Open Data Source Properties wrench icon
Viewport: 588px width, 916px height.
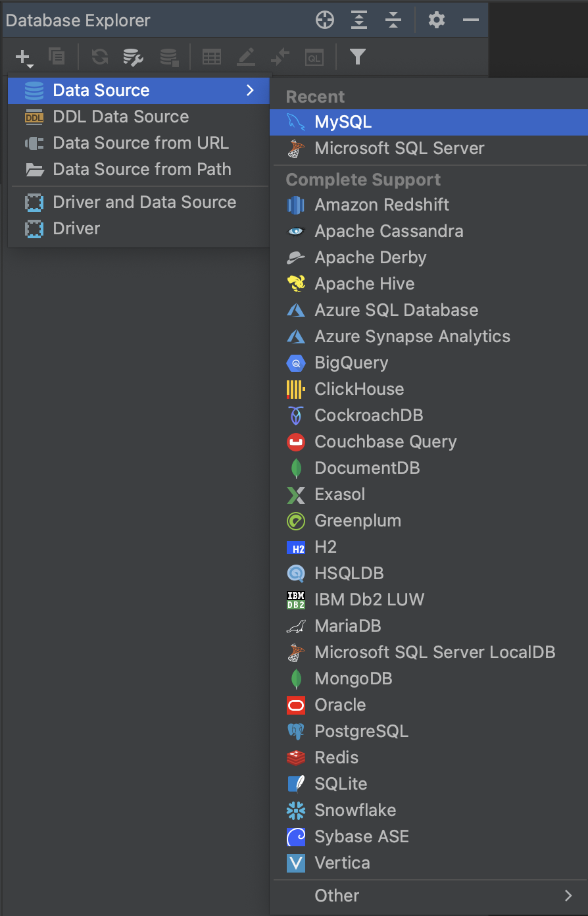point(134,57)
